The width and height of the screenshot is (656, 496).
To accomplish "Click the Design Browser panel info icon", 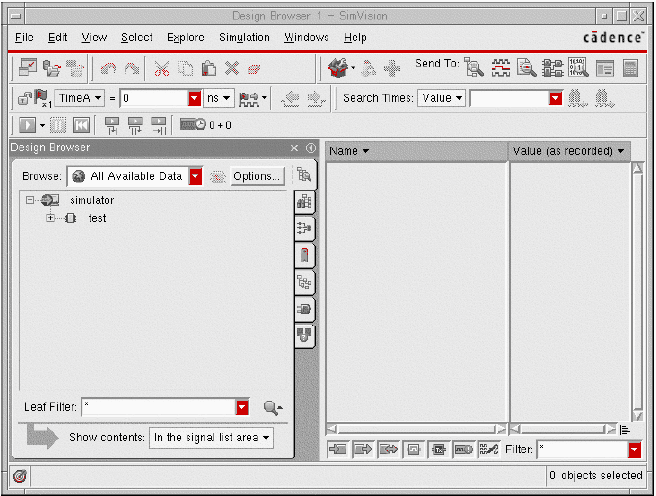I will tap(311, 148).
